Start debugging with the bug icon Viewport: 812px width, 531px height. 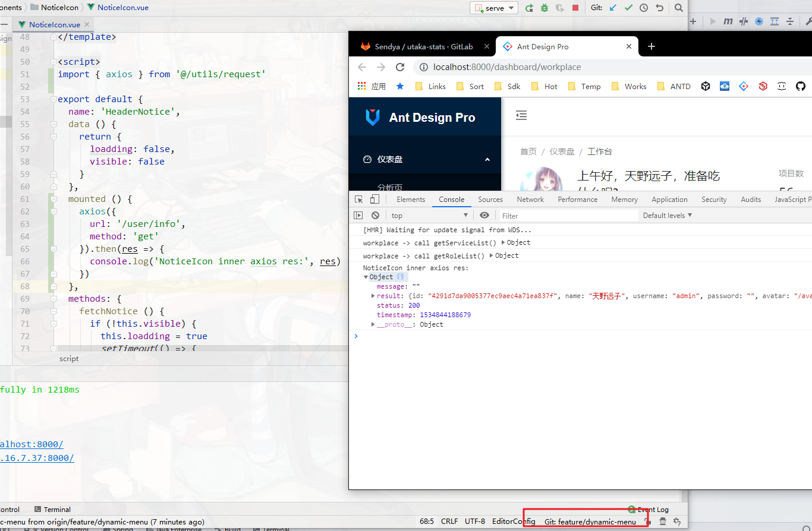point(545,8)
